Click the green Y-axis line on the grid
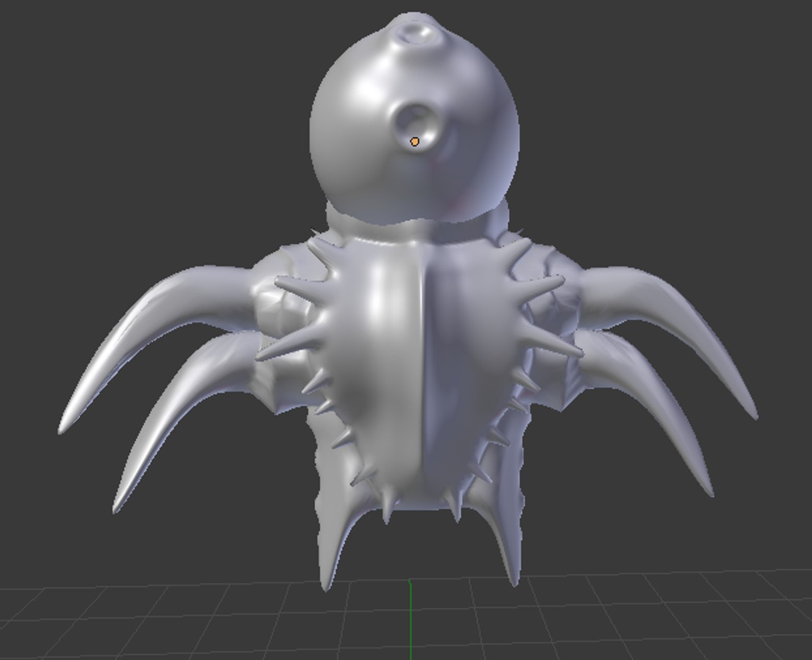Image resolution: width=812 pixels, height=660 pixels. [x=410, y=619]
